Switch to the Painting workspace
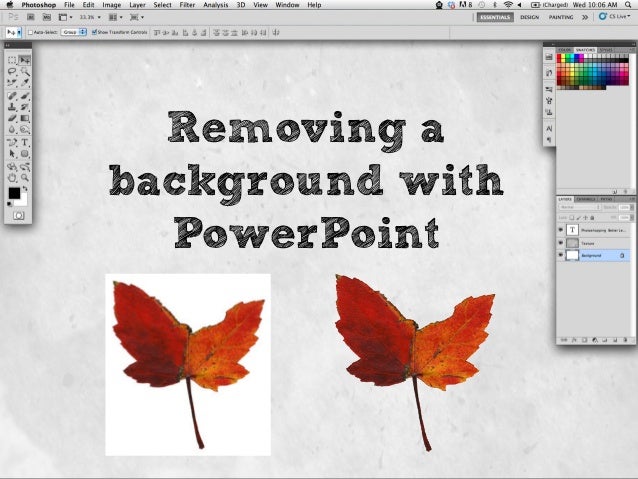This screenshot has width=638, height=479. pyautogui.click(x=561, y=17)
